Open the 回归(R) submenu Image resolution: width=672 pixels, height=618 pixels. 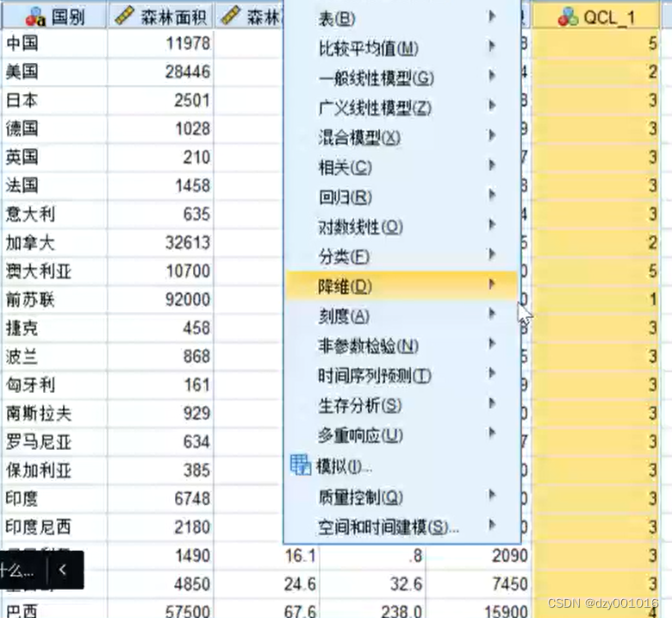coord(402,197)
